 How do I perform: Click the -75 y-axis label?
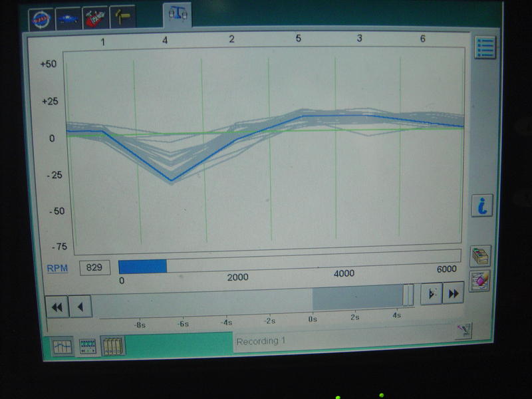pos(59,247)
